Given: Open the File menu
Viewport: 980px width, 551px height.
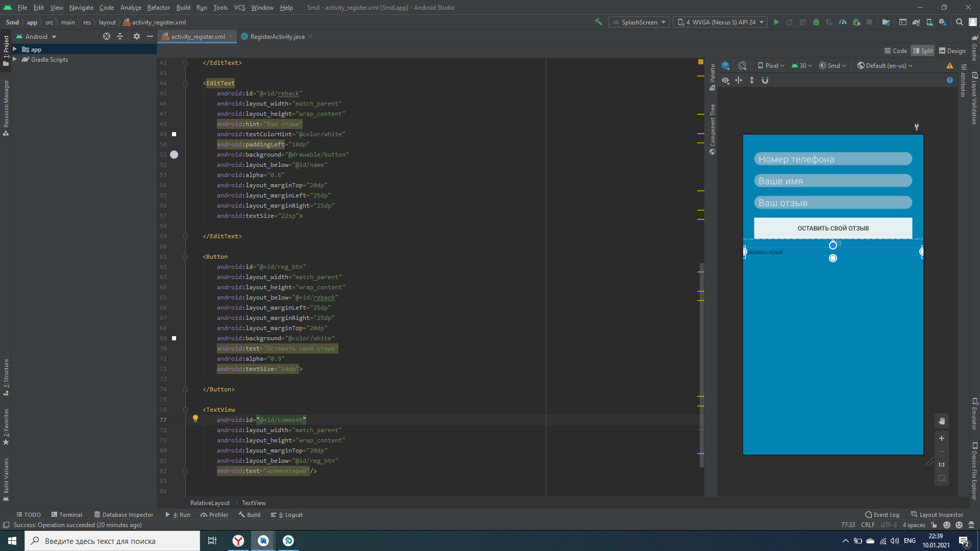Looking at the screenshot, I should (x=22, y=7).
